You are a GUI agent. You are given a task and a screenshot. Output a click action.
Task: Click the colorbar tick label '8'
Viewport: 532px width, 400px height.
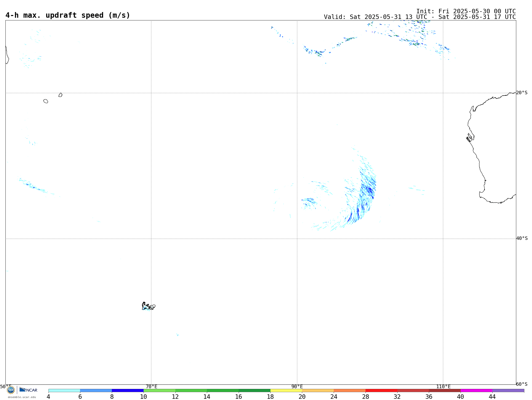[112, 397]
